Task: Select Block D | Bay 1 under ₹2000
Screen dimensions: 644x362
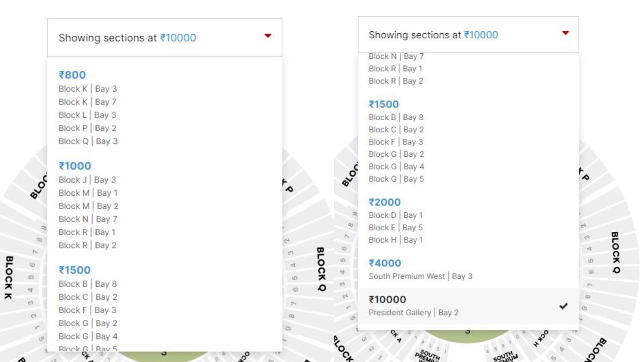Action: (x=395, y=215)
